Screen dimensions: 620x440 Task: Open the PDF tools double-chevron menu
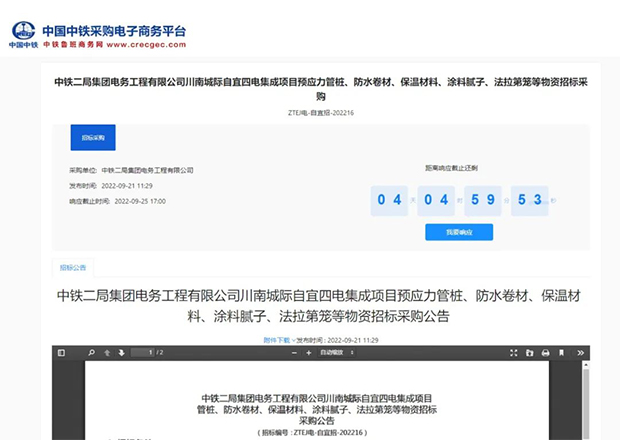coord(580,353)
